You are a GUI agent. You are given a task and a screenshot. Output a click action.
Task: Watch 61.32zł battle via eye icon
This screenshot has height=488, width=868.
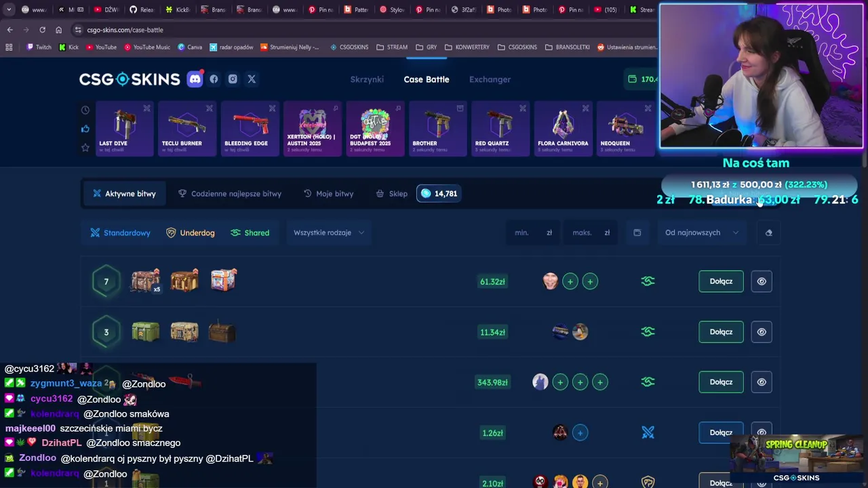pos(762,281)
